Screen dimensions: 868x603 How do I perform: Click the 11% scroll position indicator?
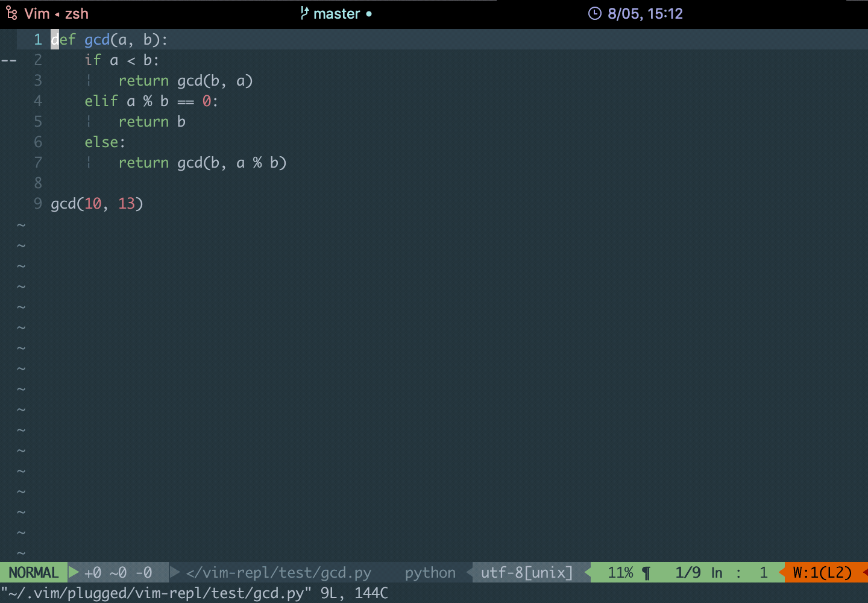(x=620, y=572)
